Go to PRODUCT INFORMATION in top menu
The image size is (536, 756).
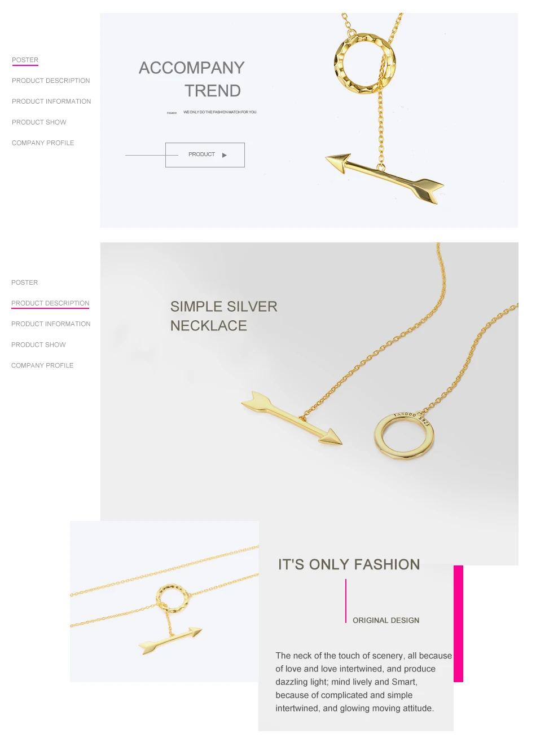pos(51,101)
